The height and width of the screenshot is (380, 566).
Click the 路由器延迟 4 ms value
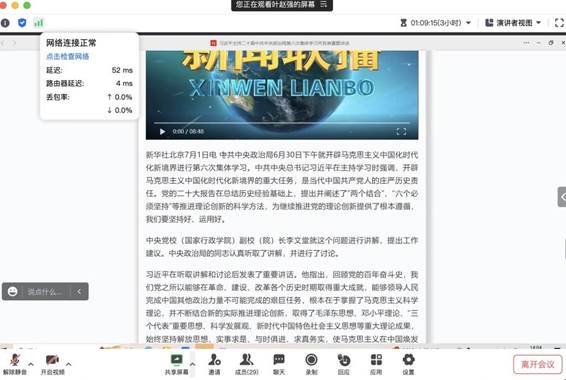coord(124,83)
